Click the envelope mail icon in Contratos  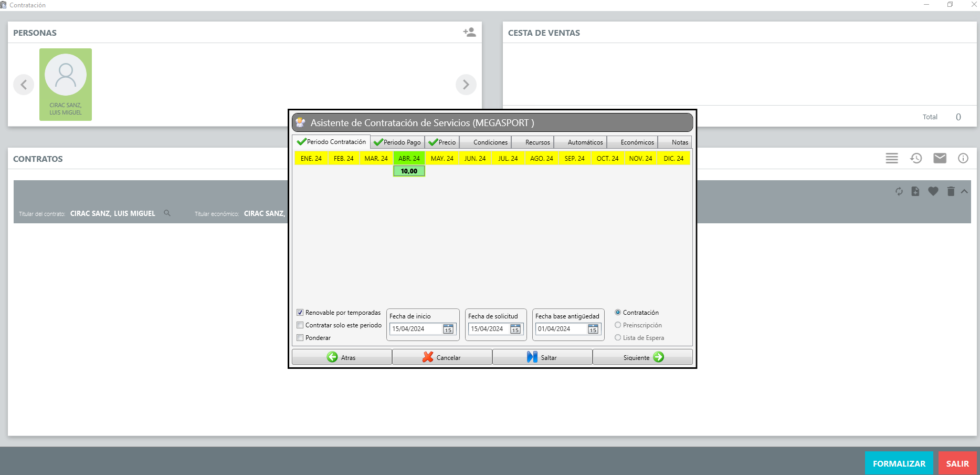(x=940, y=158)
